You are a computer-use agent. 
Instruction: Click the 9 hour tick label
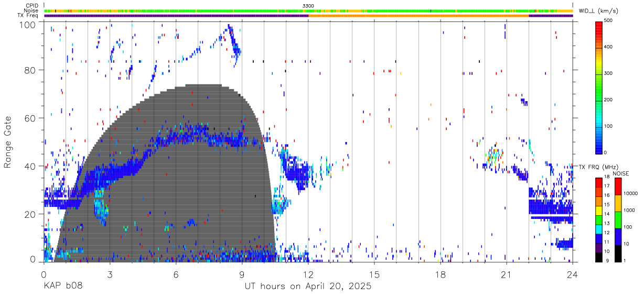coord(242,274)
